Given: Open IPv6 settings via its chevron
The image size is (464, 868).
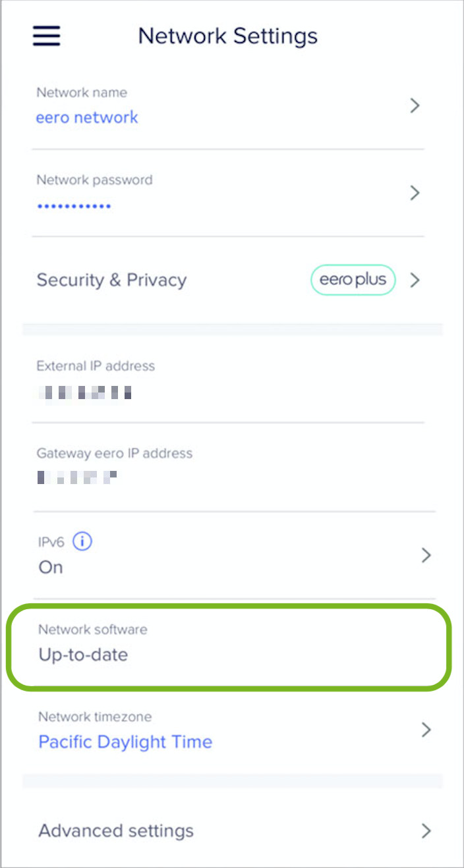Looking at the screenshot, I should 426,555.
